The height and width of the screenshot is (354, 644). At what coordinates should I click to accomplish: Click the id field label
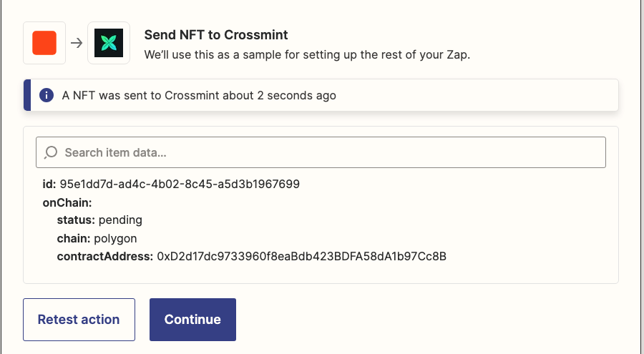click(49, 184)
